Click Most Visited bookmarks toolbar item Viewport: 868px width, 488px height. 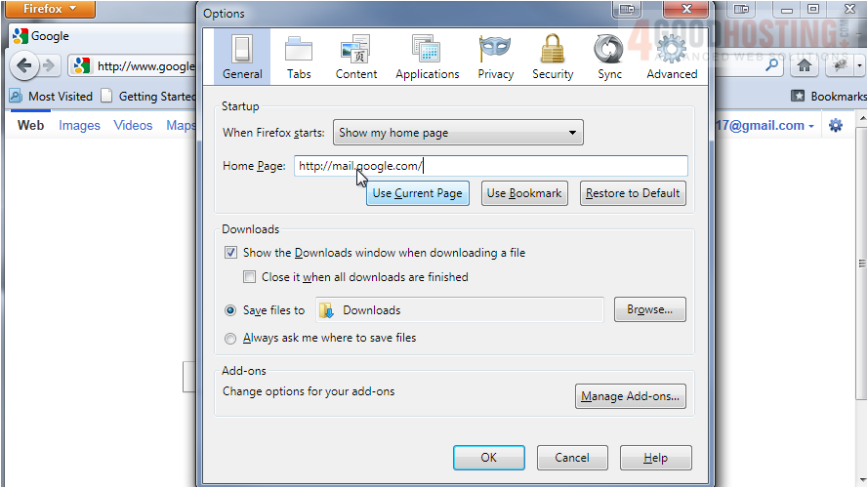coord(51,97)
